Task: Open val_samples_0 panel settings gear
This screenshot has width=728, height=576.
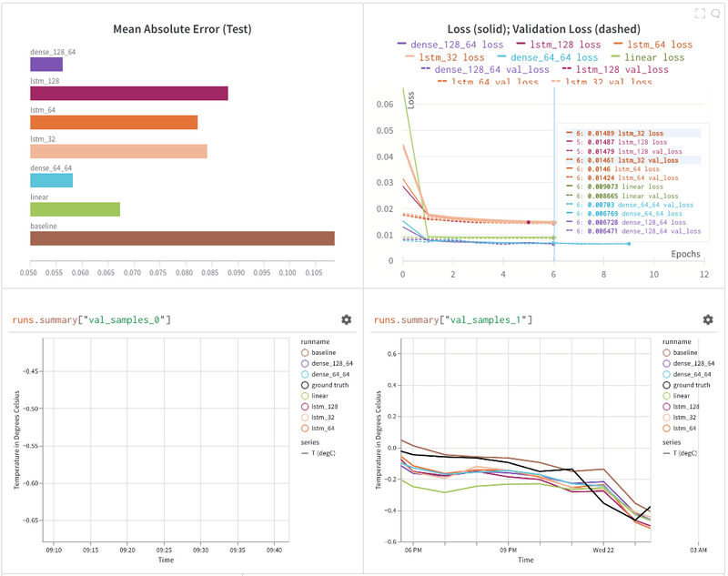Action: (x=347, y=319)
